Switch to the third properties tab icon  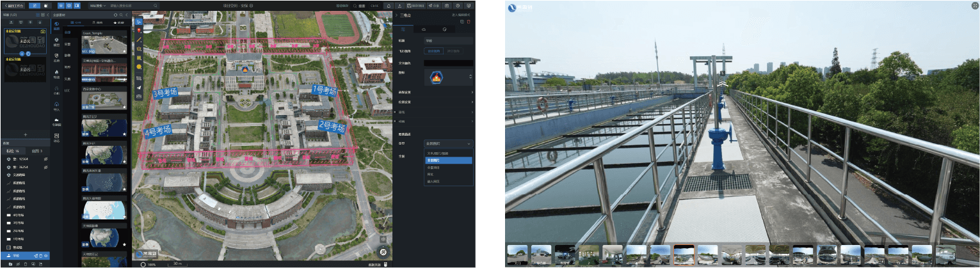[444, 29]
